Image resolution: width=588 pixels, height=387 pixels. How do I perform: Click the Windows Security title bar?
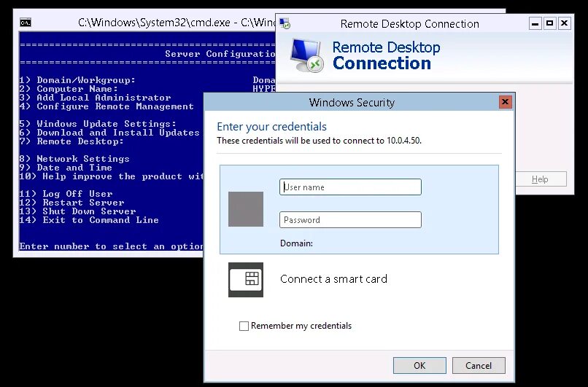coord(351,102)
